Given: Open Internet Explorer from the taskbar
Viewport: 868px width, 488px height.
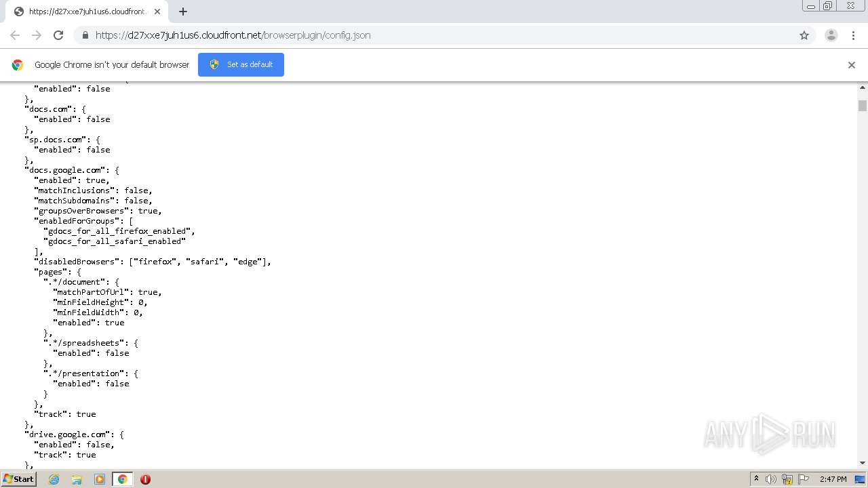Looking at the screenshot, I should [54, 479].
